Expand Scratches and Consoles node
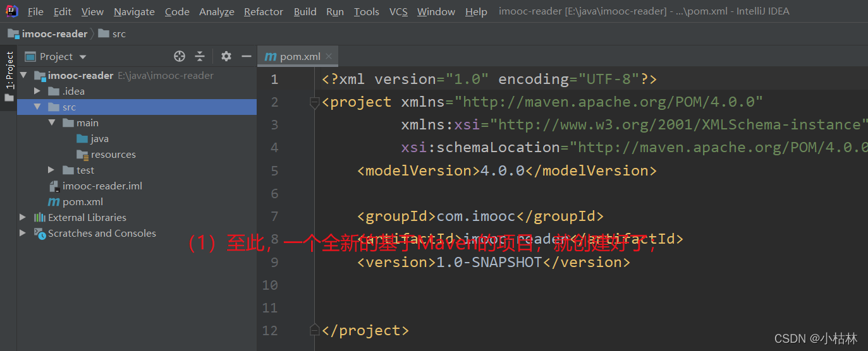 click(23, 233)
